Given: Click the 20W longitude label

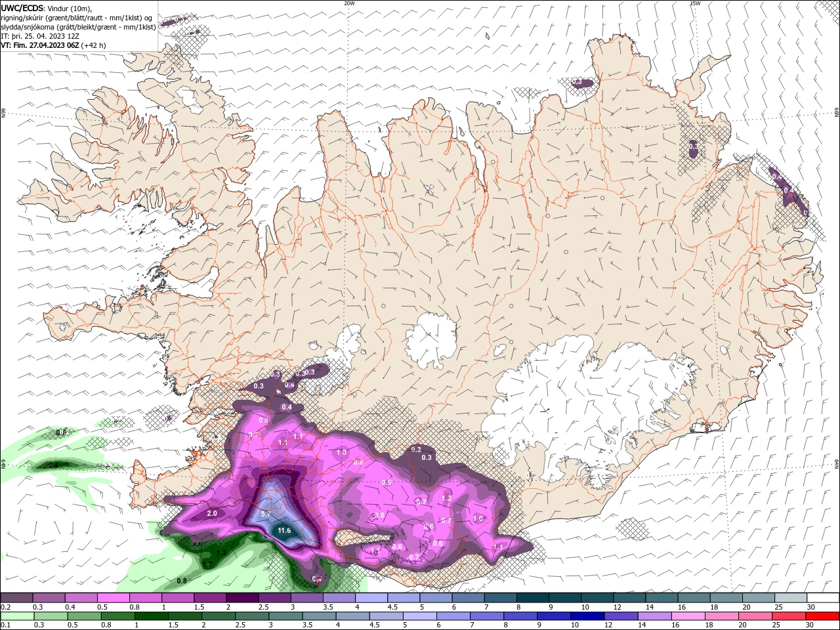Looking at the screenshot, I should click(x=349, y=3).
